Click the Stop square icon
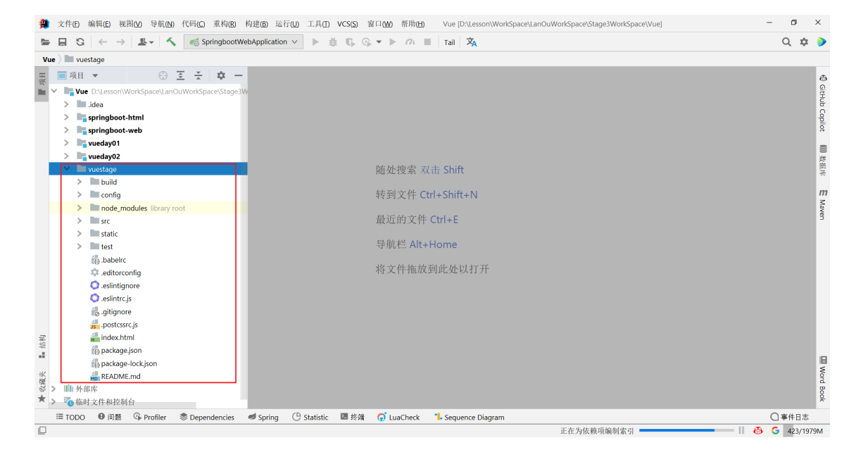 (427, 42)
